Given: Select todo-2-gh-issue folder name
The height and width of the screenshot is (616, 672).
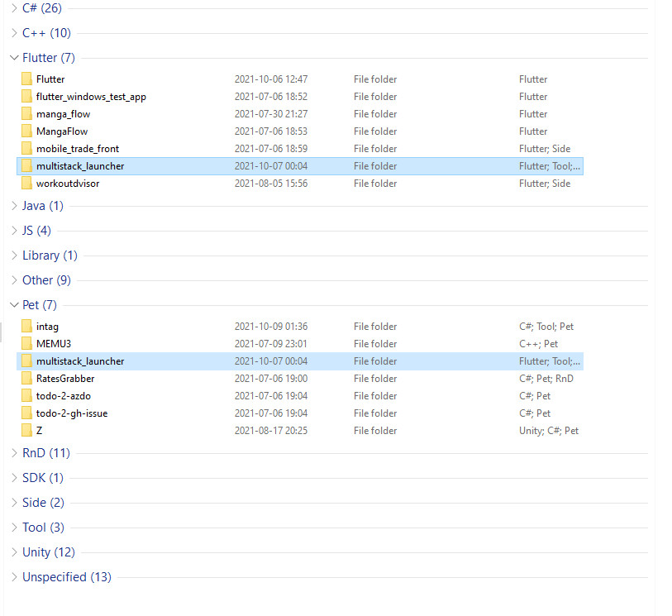Looking at the screenshot, I should pyautogui.click(x=72, y=413).
